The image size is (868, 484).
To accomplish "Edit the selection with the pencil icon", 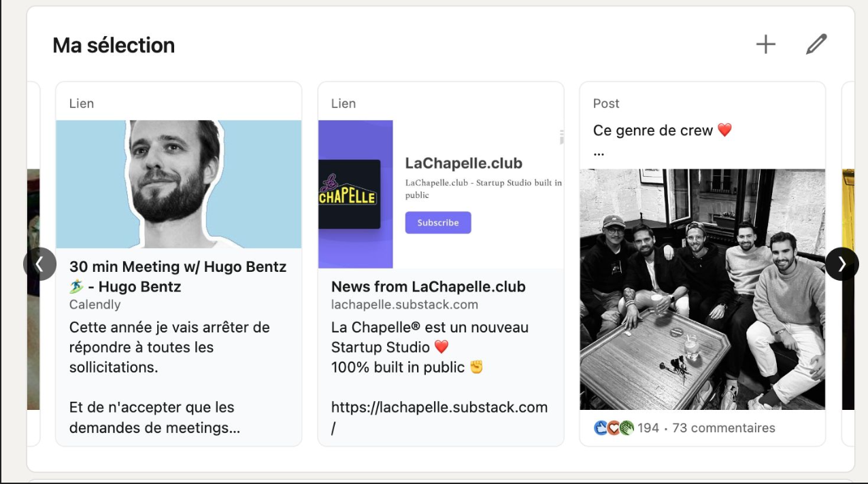I will tap(816, 44).
